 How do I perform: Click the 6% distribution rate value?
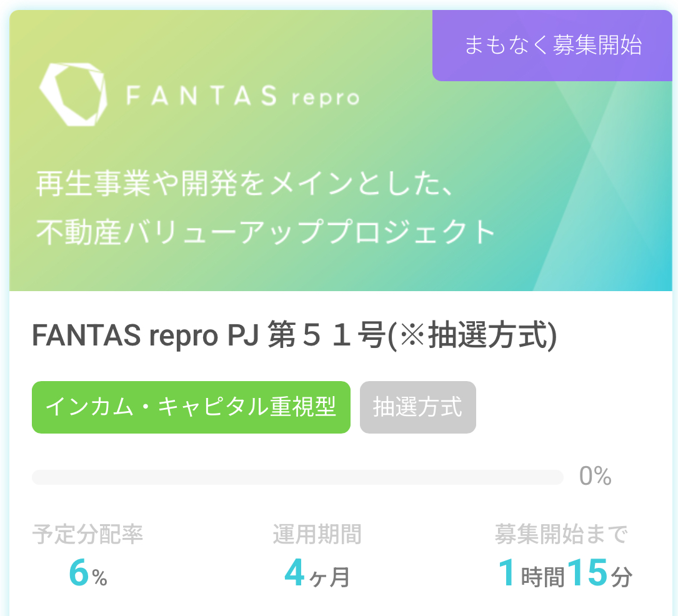click(x=88, y=573)
